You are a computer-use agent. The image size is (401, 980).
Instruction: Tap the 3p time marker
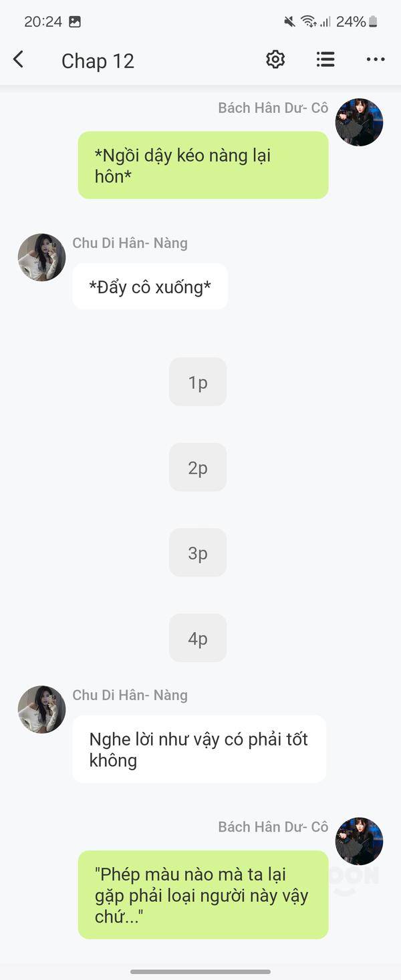pos(198,552)
